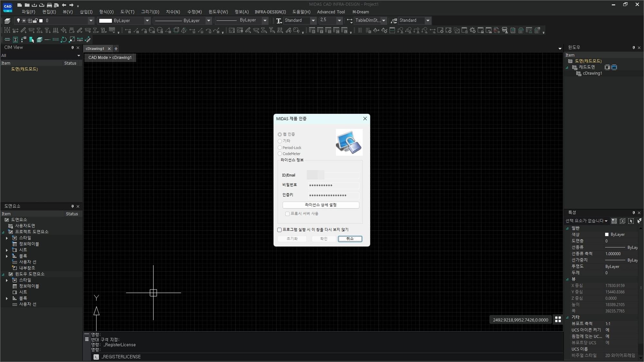
Task: Open the Layer manager stacked-sheets icon
Action: click(7, 21)
